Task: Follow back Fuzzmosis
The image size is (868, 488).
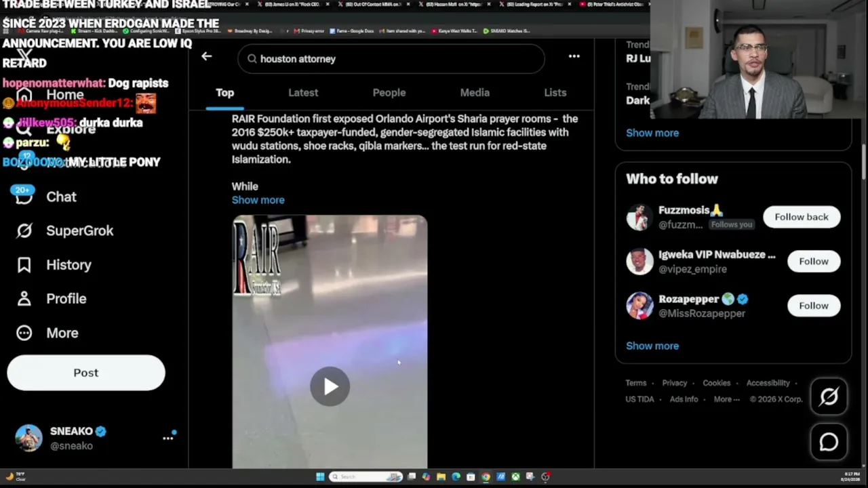Action: coord(802,217)
